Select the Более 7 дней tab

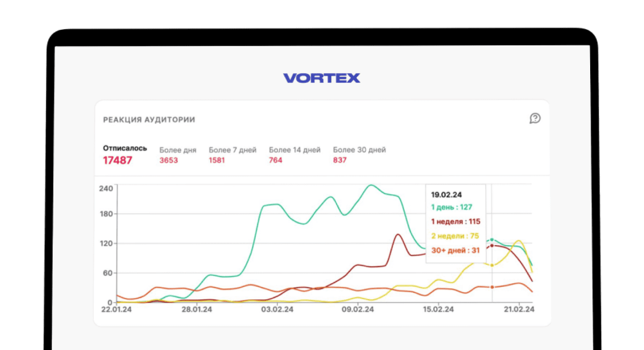click(233, 155)
